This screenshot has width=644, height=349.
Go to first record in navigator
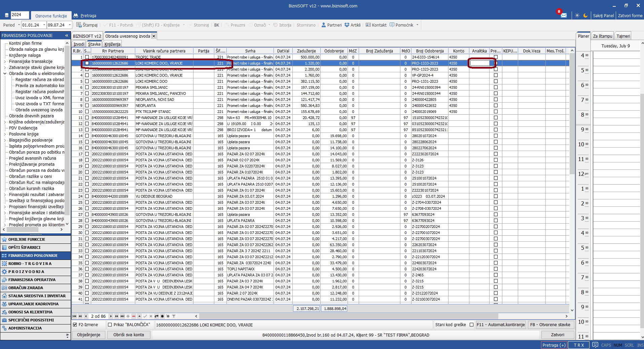click(x=74, y=316)
